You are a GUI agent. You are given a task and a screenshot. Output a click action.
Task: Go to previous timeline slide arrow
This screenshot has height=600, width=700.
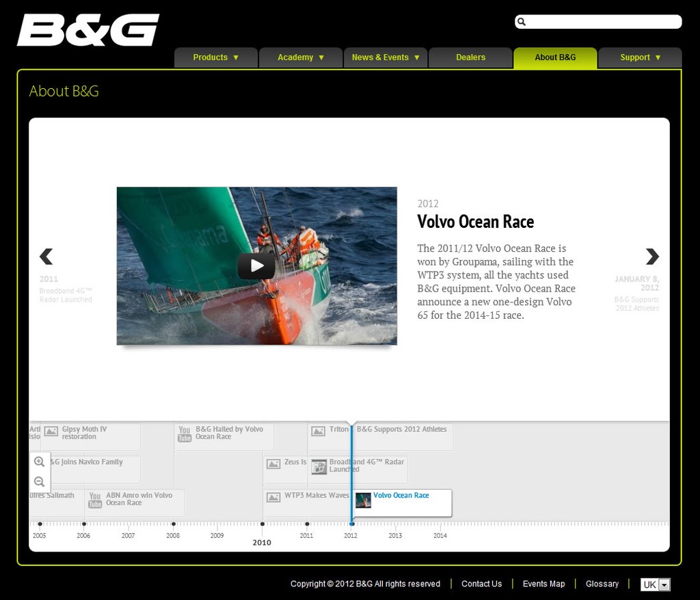click(46, 257)
